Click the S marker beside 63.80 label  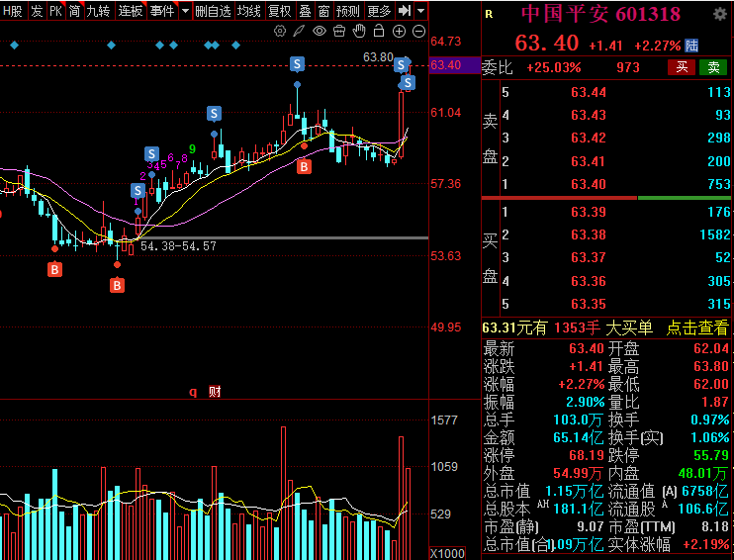[x=401, y=64]
